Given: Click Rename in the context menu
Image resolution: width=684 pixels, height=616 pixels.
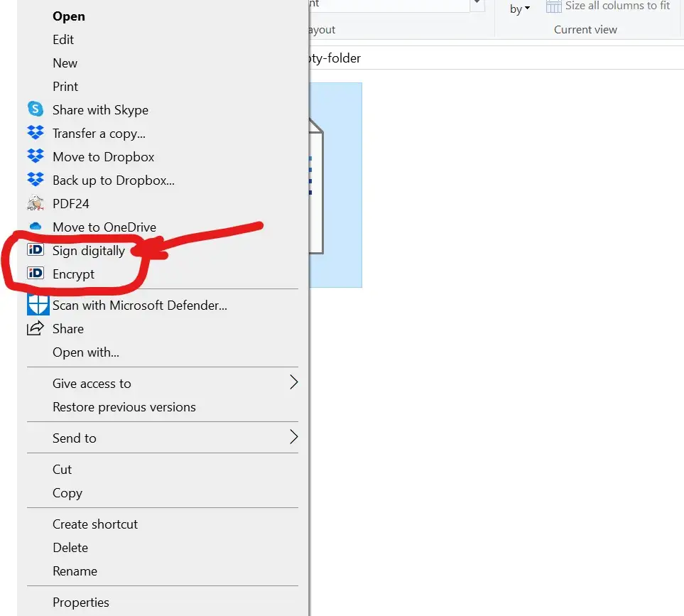Looking at the screenshot, I should coord(75,571).
